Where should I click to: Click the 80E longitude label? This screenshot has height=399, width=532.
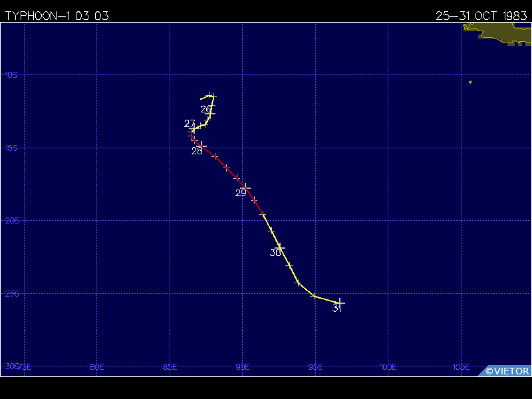[97, 366]
